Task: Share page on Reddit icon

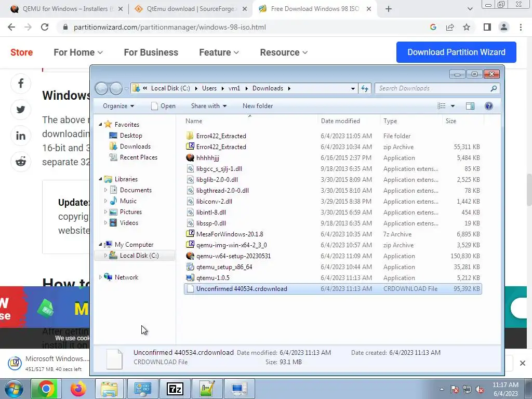Action: (x=21, y=162)
